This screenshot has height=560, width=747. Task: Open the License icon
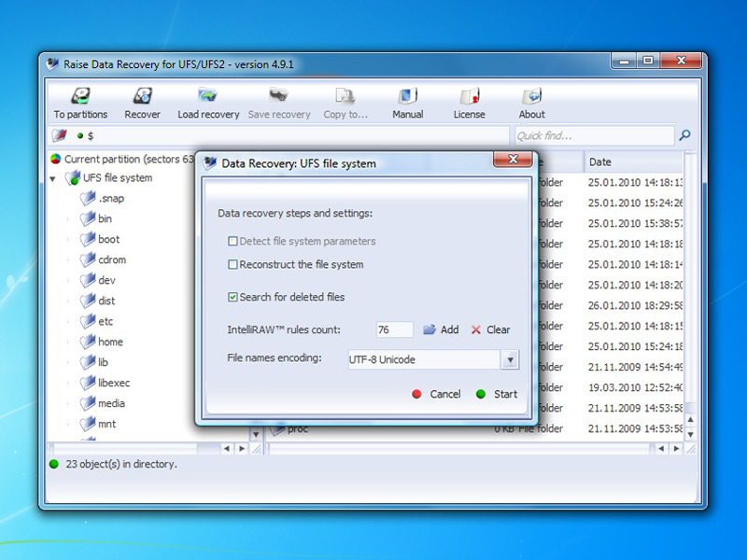470,96
